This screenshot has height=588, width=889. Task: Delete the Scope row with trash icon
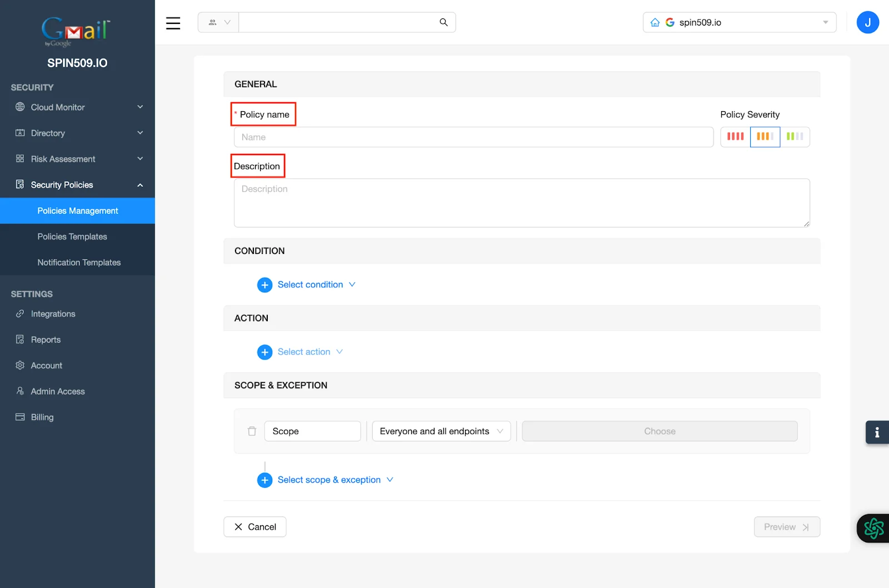coord(252,431)
